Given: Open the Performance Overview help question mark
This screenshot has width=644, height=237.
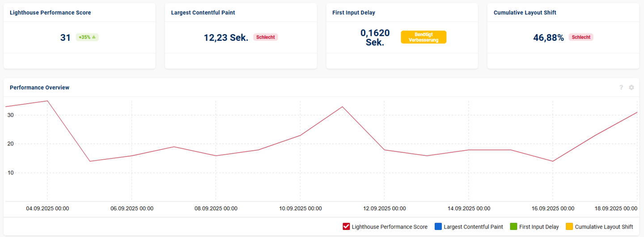Looking at the screenshot, I should [621, 87].
